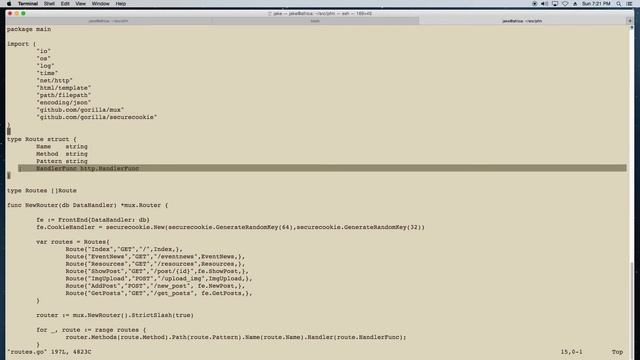This screenshot has width=640, height=360.
Task: Click "type Route struct {" line
Action: [x=42, y=140]
